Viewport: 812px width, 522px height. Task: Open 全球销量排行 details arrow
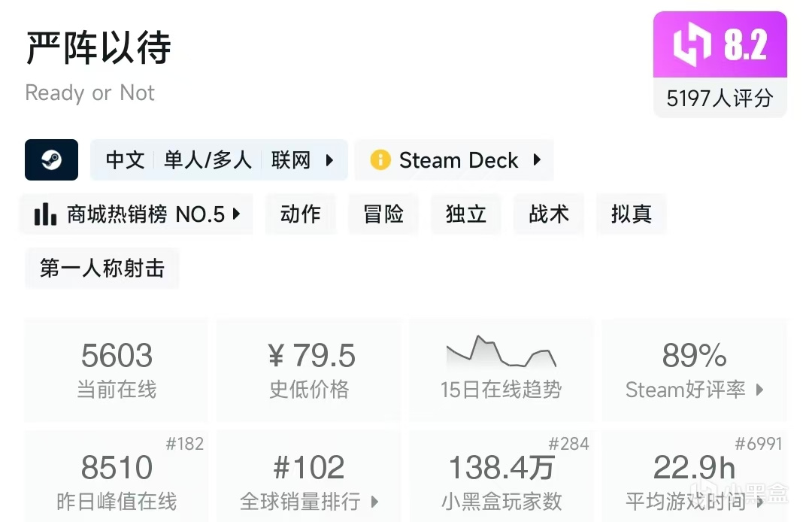[x=374, y=502]
